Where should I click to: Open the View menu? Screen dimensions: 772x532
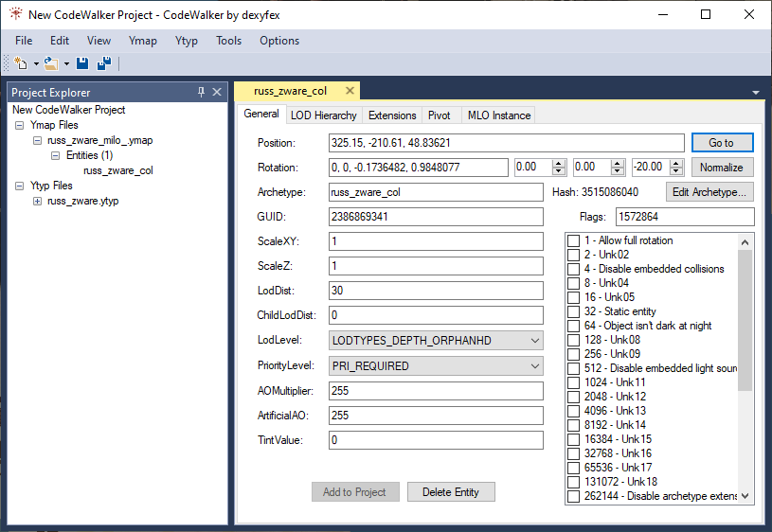(x=99, y=41)
